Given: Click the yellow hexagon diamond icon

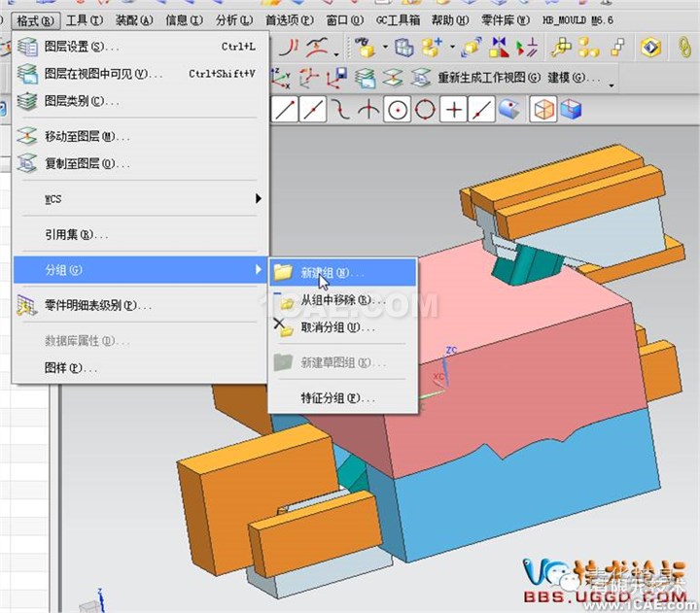Looking at the screenshot, I should [x=650, y=48].
